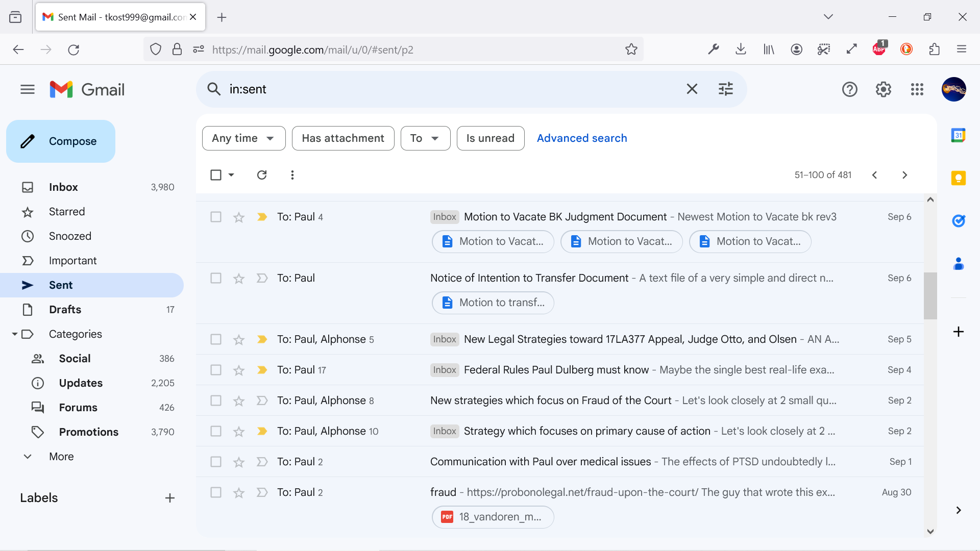Open Google Calendar side panel
980x551 pixels.
[x=958, y=135]
